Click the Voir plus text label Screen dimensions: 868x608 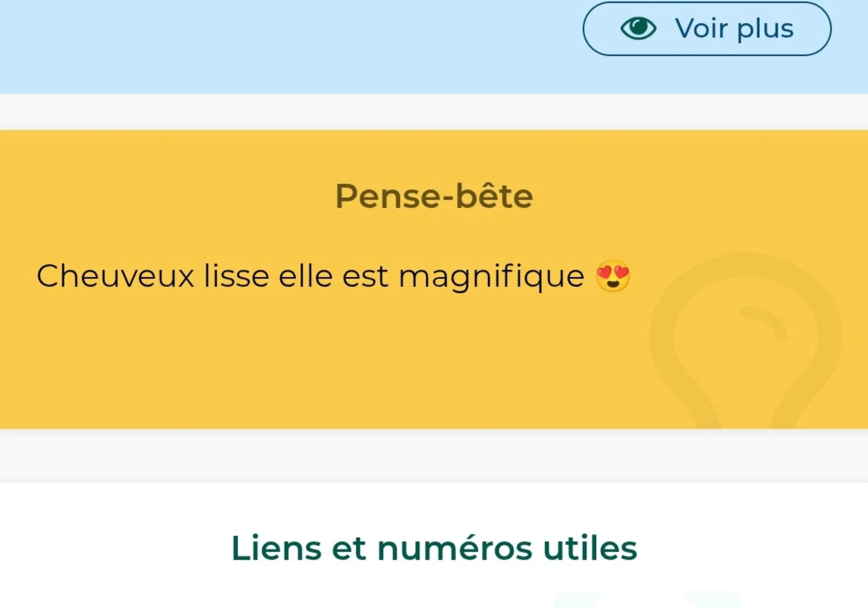(734, 29)
